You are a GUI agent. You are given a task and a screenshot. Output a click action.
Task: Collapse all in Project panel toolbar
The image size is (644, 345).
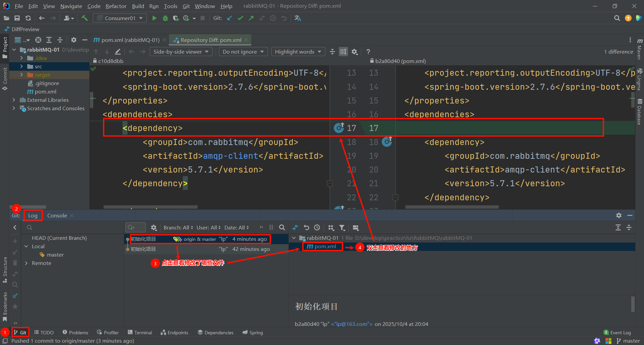point(60,40)
